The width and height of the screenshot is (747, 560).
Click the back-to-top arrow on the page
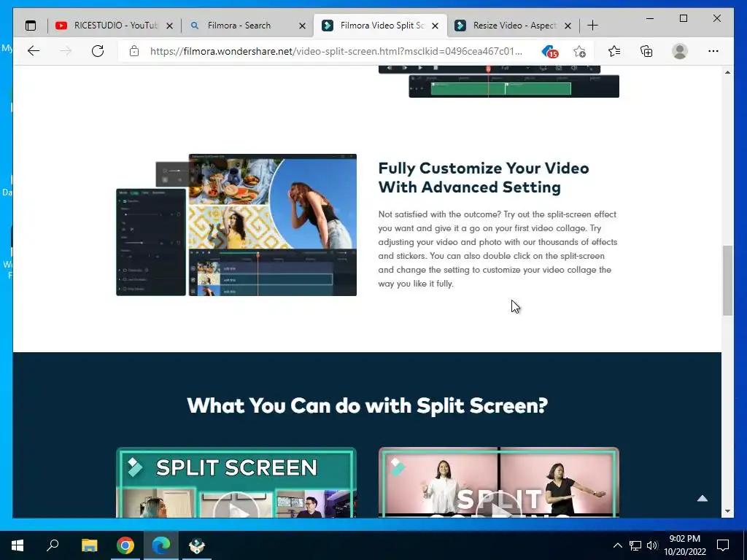point(703,498)
